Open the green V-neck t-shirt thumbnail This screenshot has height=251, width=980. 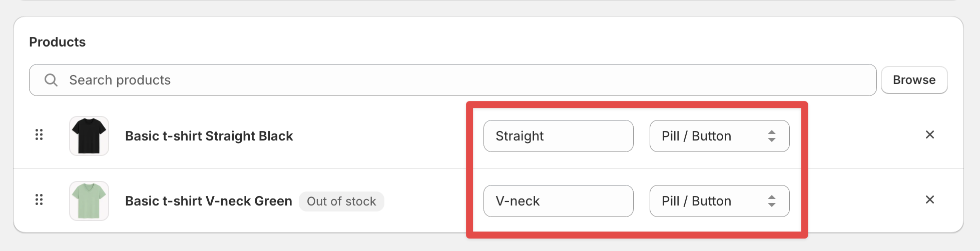[89, 201]
